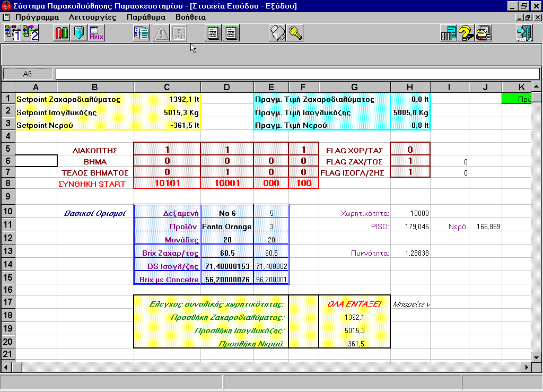Click the horizontal scrollbar right arrow

527,367
